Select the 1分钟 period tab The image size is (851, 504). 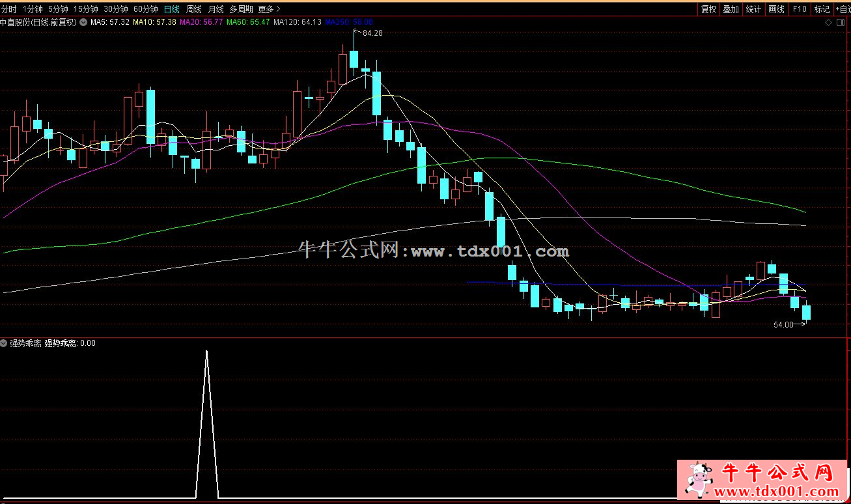tap(33, 9)
